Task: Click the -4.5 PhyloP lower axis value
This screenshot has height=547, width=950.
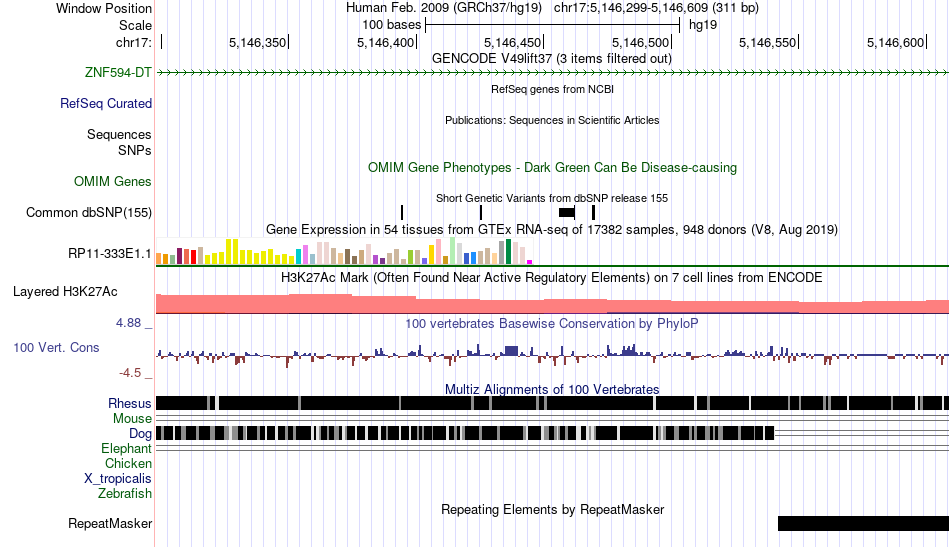Action: 130,373
